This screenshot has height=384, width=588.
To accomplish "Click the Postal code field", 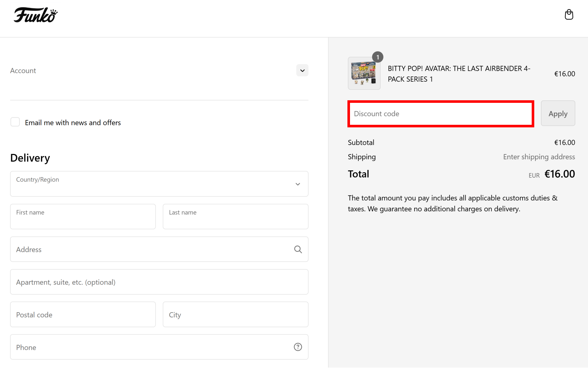I will click(x=83, y=314).
